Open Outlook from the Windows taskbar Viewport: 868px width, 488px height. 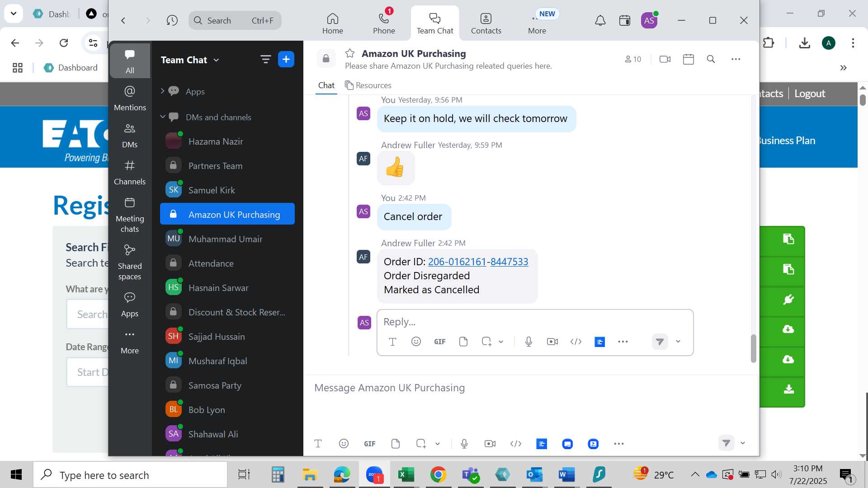pyautogui.click(x=535, y=475)
